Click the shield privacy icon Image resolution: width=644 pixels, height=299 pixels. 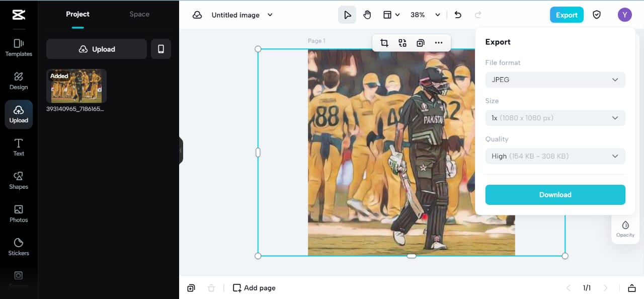click(x=597, y=15)
